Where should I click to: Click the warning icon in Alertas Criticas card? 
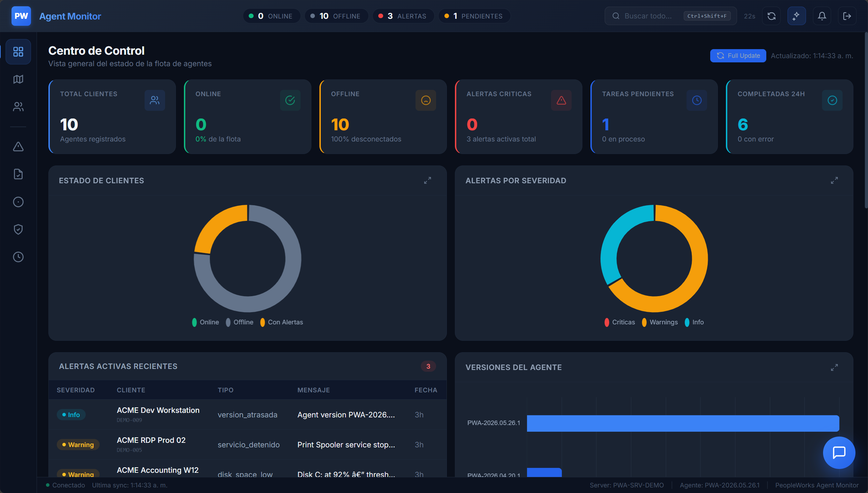tap(561, 100)
